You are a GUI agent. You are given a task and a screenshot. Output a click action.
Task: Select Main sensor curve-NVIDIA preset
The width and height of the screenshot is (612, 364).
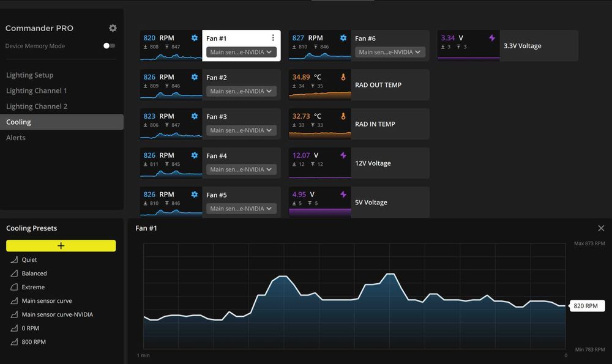[58, 314]
